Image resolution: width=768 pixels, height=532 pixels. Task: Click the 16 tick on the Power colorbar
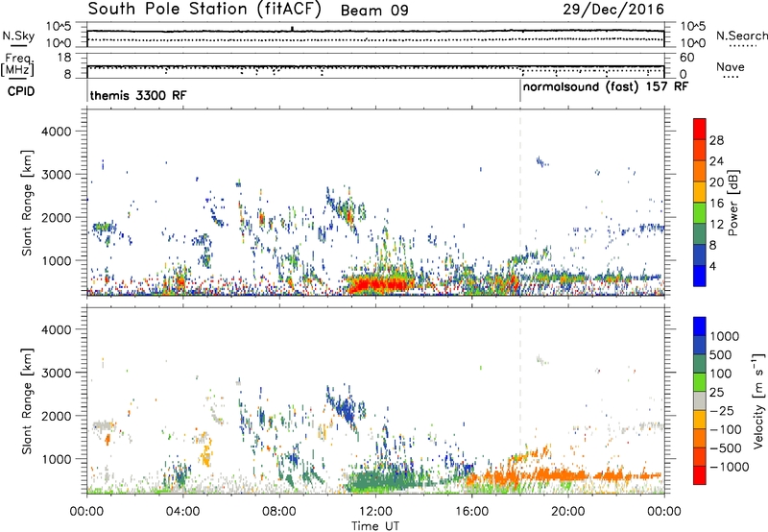716,204
